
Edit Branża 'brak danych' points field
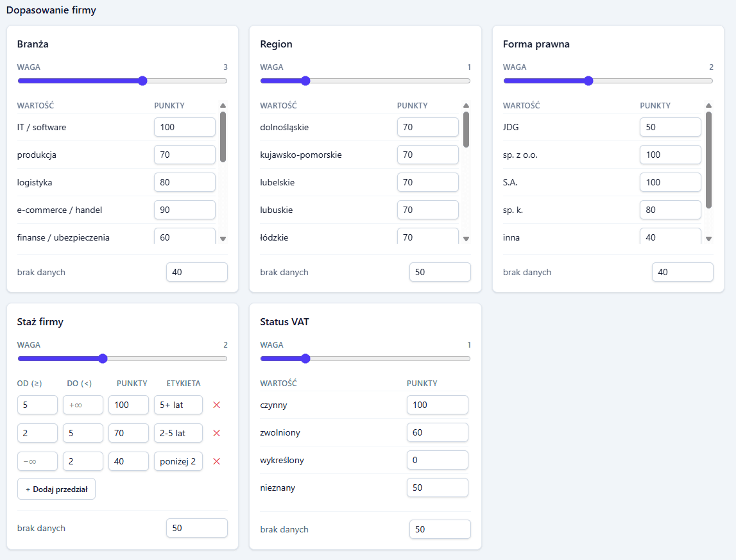[197, 272]
